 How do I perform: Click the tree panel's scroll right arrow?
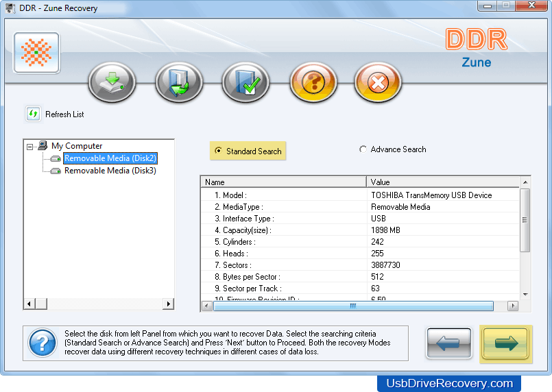click(x=168, y=304)
